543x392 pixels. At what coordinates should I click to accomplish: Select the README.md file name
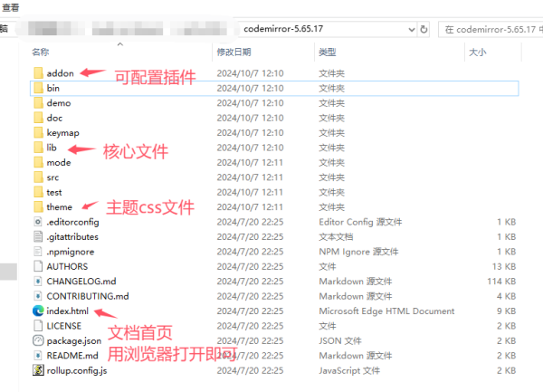72,356
